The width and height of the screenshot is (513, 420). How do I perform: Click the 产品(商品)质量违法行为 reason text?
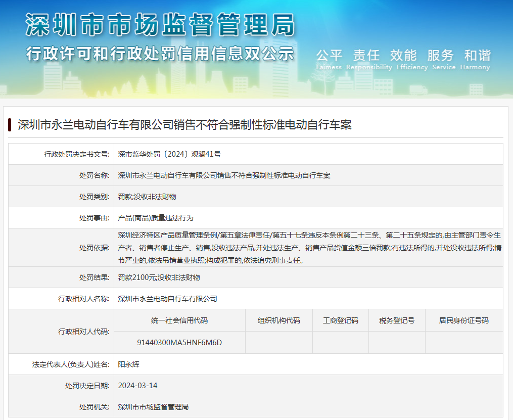pos(156,218)
